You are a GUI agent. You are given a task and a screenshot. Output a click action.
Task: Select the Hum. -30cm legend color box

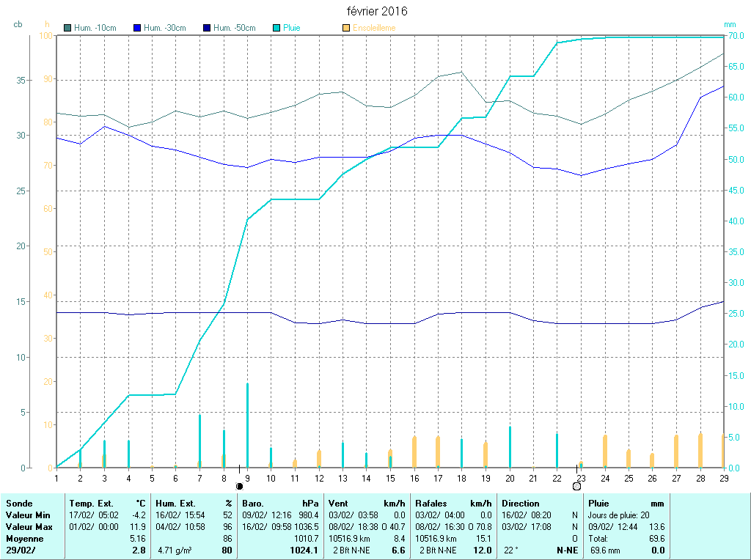[x=137, y=28]
